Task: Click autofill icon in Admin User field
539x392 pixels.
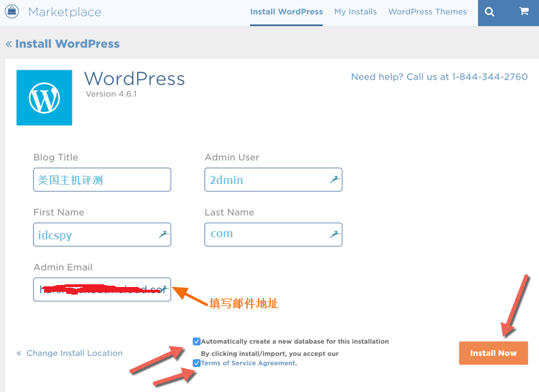Action: (334, 179)
